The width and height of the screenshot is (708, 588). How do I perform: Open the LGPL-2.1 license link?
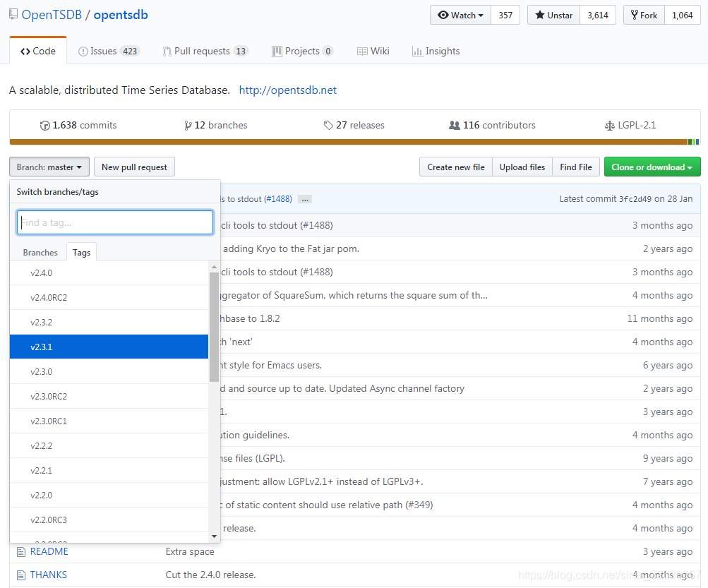point(630,125)
